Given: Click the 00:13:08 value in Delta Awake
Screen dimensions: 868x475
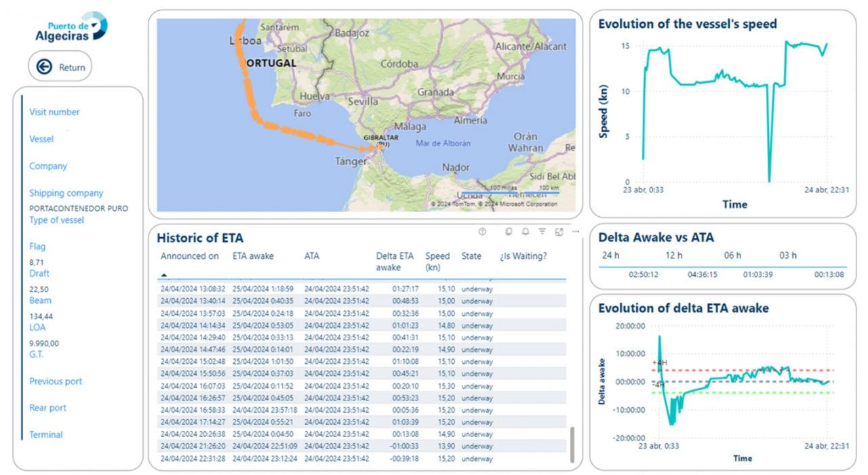Looking at the screenshot, I should (x=829, y=274).
